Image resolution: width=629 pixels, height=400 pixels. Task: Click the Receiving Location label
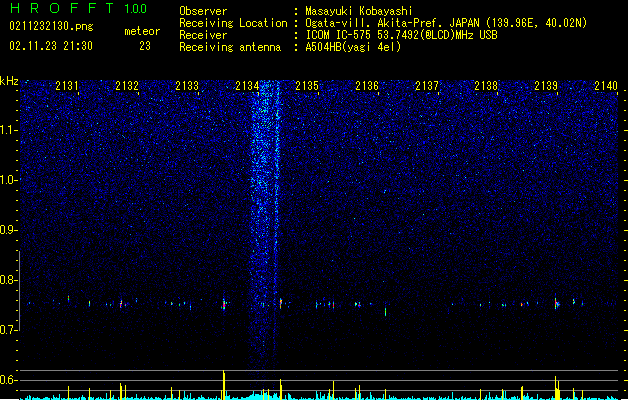tap(233, 23)
